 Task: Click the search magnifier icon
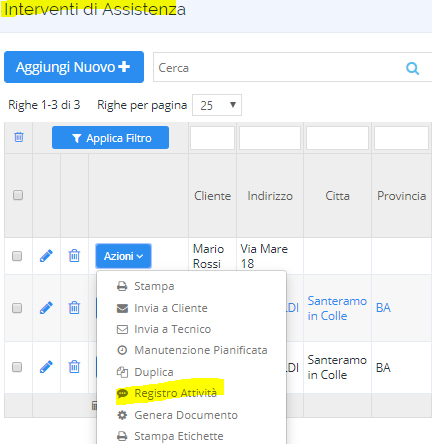pos(412,68)
